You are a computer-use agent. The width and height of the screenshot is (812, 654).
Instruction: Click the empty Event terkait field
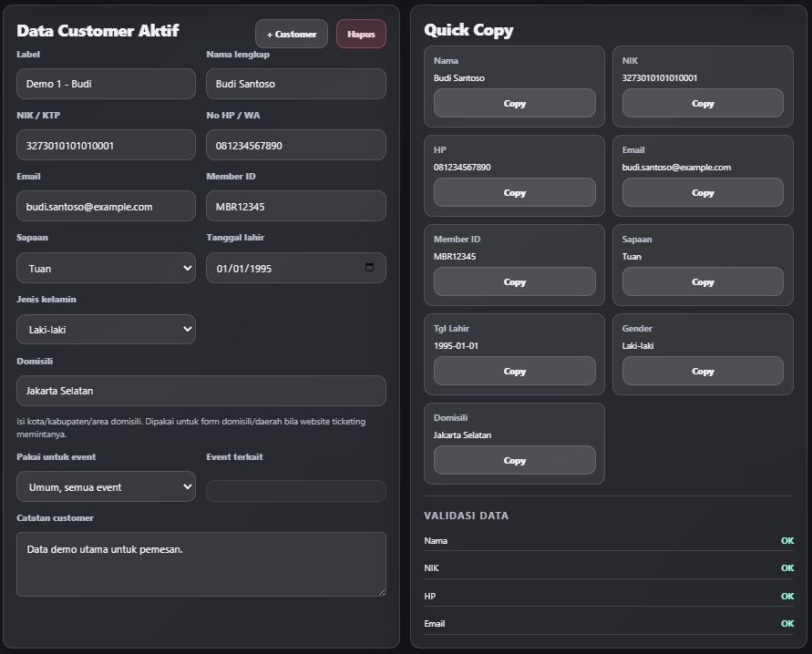(x=295, y=490)
